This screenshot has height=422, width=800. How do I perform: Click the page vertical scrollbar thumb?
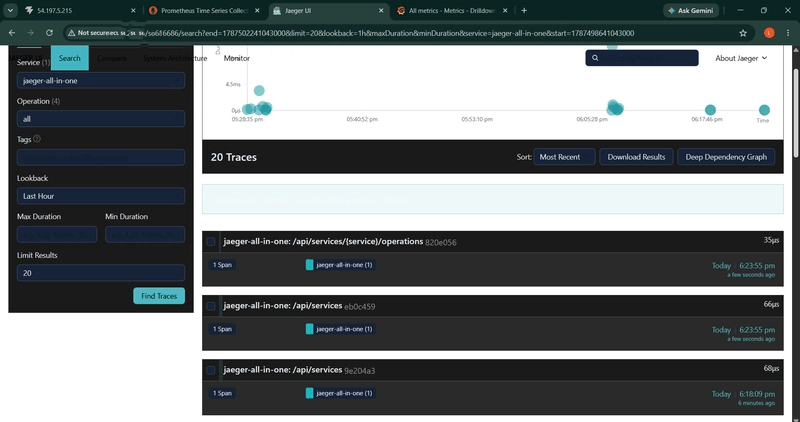pos(797,112)
